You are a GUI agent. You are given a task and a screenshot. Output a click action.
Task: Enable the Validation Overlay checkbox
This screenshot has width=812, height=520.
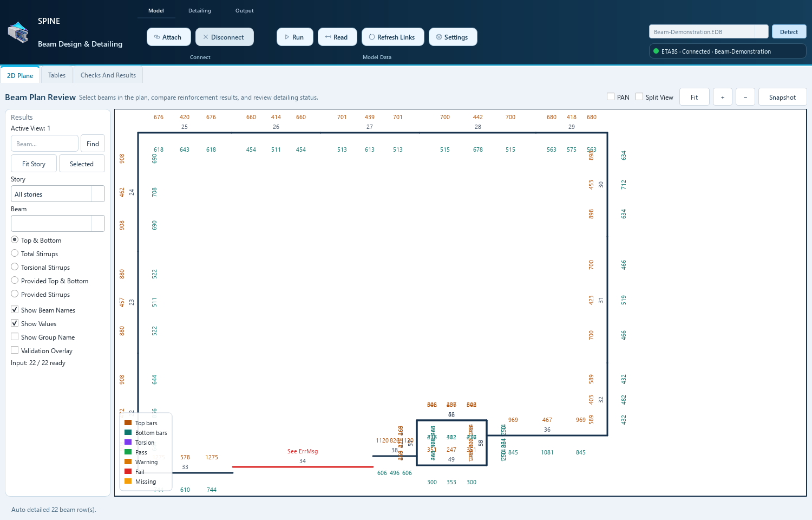(15, 350)
